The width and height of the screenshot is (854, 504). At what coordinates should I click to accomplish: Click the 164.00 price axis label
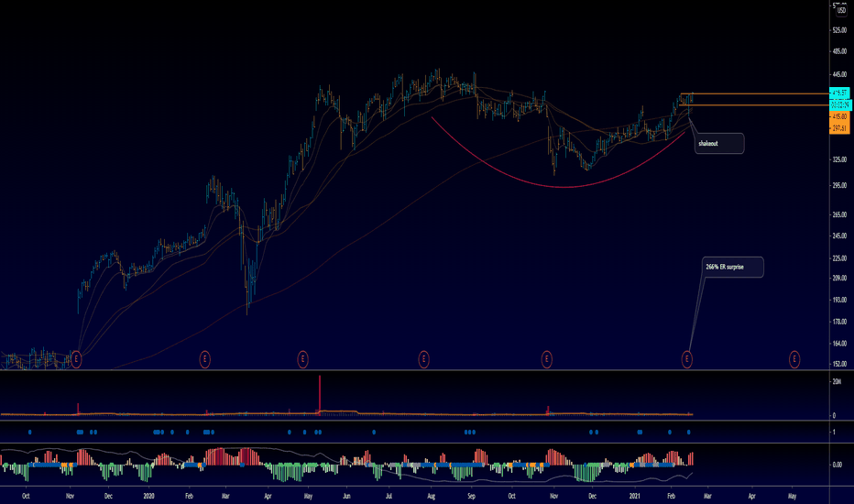839,344
